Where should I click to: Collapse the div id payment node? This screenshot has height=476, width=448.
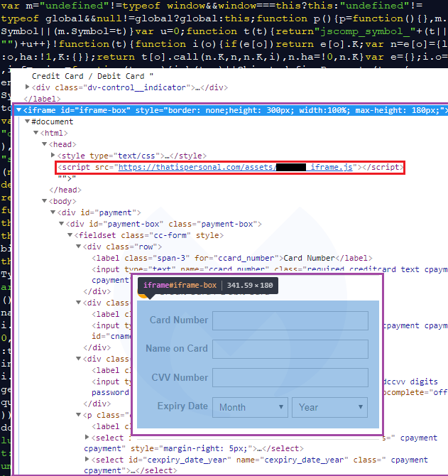(53, 212)
